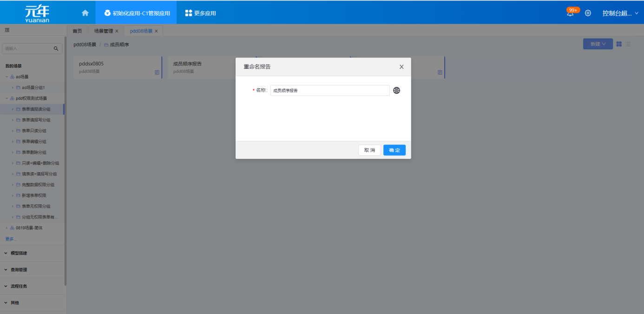Click the 名称 name input field

click(x=329, y=91)
